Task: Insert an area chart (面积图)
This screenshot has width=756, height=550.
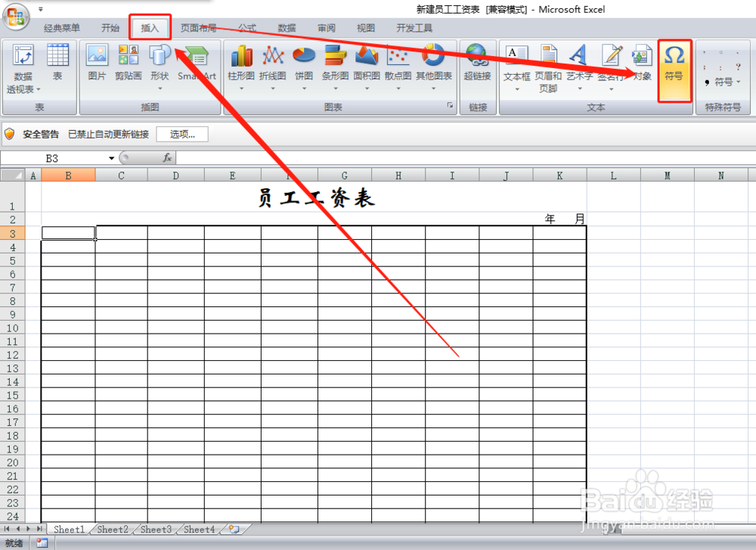Action: (367, 67)
